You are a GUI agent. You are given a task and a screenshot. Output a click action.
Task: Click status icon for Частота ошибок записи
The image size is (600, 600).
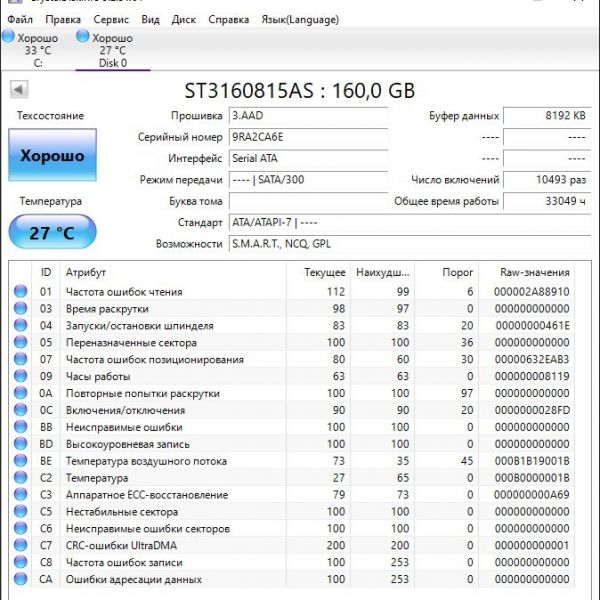pos(21,562)
